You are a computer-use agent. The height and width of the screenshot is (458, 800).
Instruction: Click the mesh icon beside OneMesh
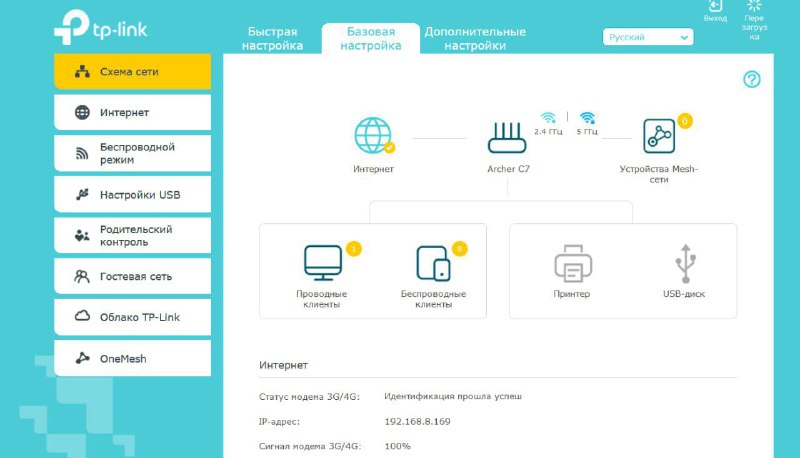[82, 358]
